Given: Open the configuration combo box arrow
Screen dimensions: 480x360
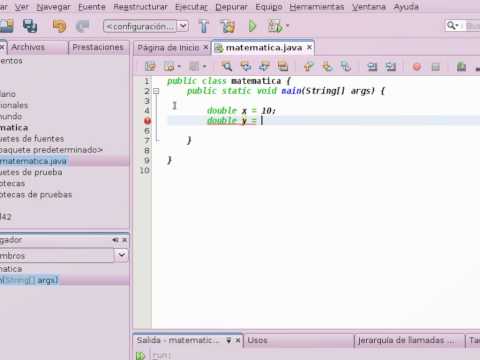Looking at the screenshot, I should 183,26.
